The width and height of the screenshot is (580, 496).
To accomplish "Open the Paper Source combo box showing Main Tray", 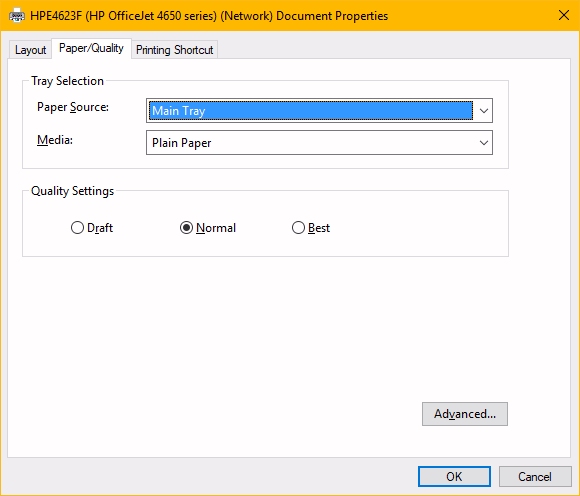I will 319,111.
